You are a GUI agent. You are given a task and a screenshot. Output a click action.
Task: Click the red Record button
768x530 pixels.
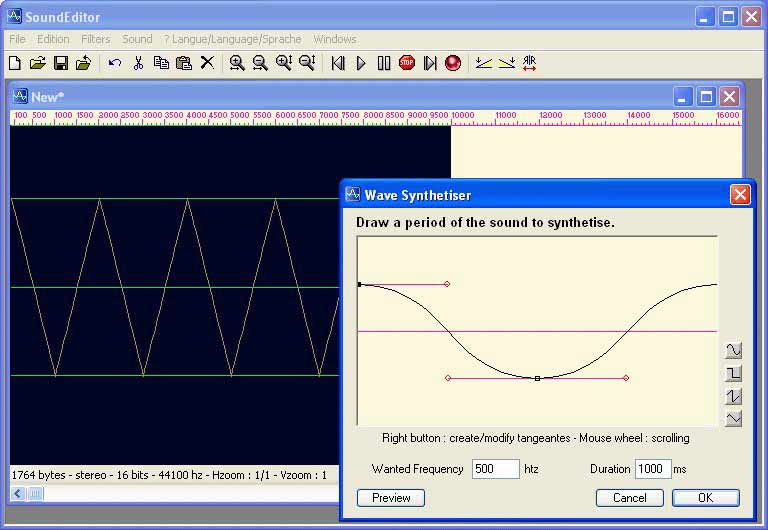pos(453,63)
